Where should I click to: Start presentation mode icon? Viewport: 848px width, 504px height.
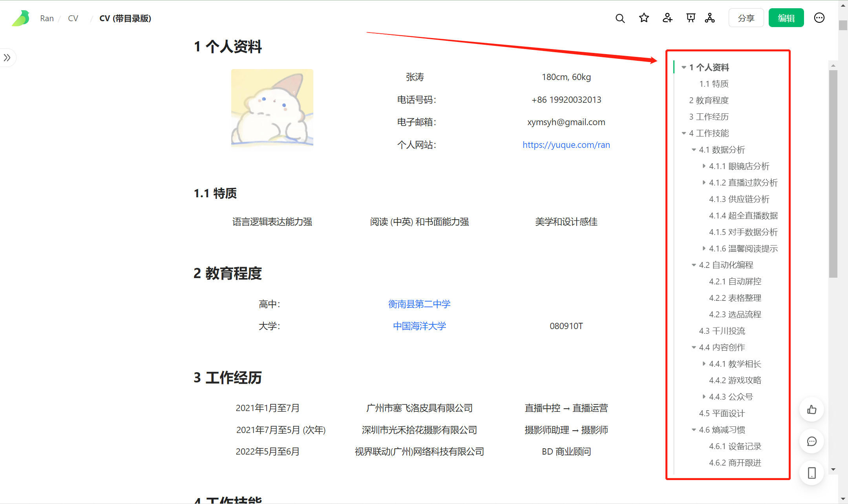(x=691, y=18)
